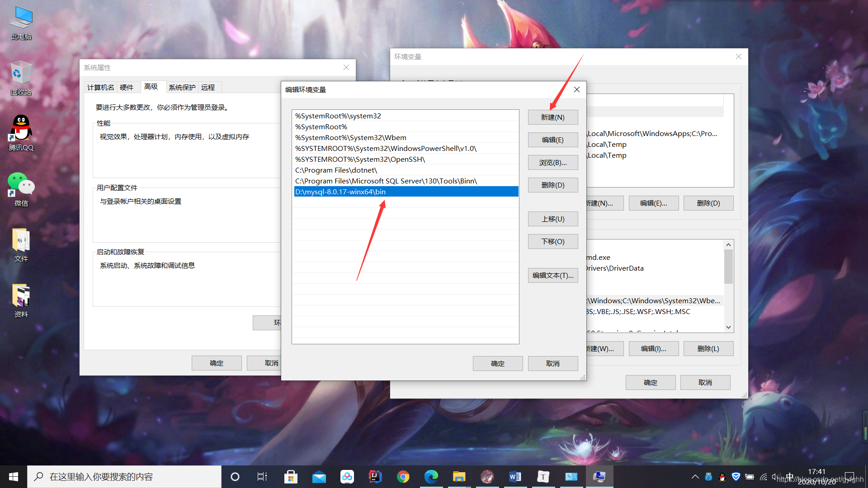The height and width of the screenshot is (488, 868).
Task: Select the System32\OpenSSH\ path entry
Action: pyautogui.click(x=406, y=160)
